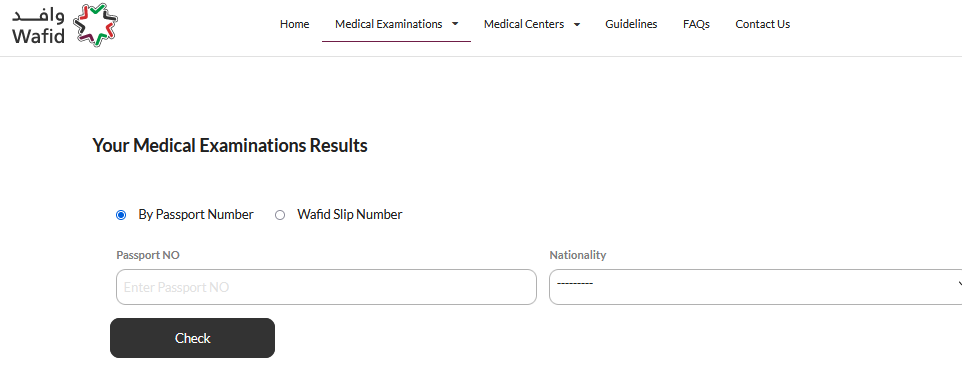
Task: Click the Wafid star logo icon
Action: (x=95, y=25)
